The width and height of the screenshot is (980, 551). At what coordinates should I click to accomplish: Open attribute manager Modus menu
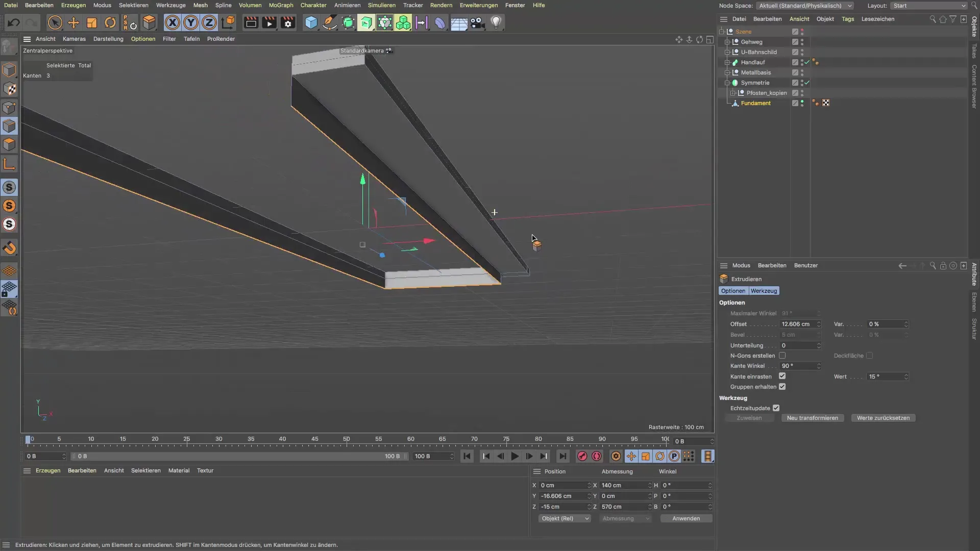click(x=741, y=265)
